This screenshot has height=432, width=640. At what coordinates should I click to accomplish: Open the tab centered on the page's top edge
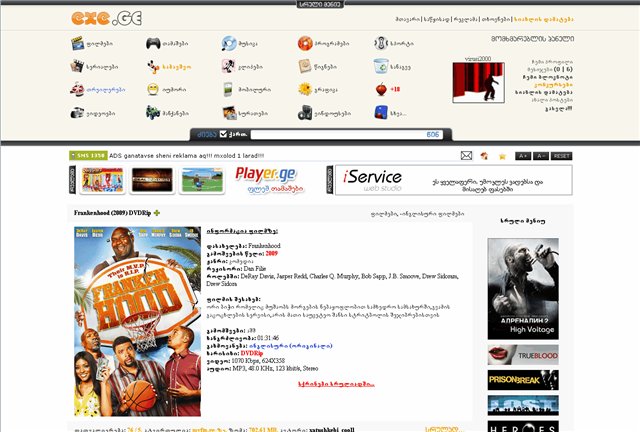point(320,4)
